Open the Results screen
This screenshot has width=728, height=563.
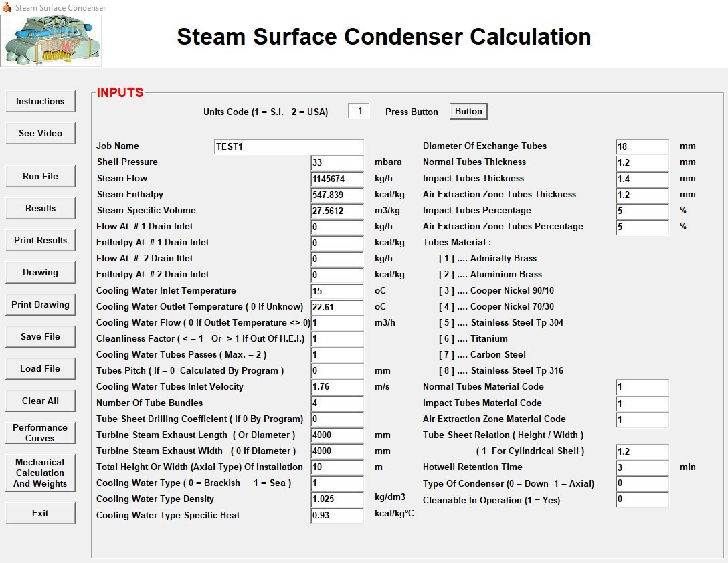click(x=40, y=208)
